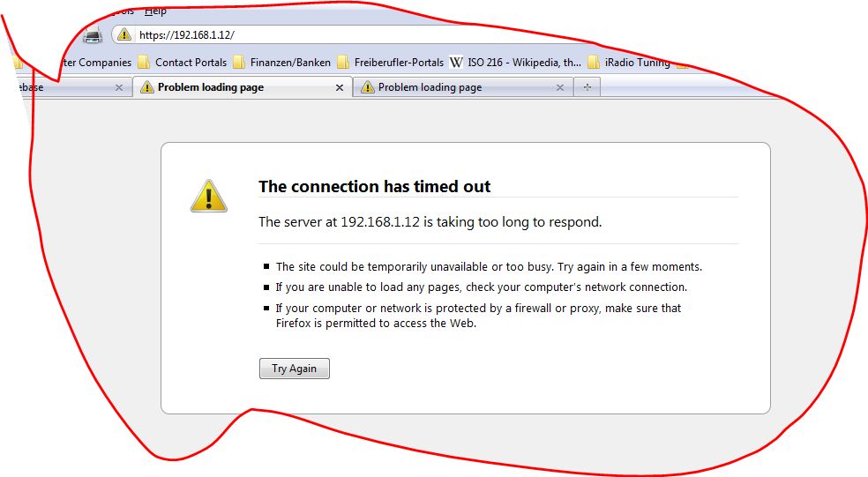868x477 pixels.
Task: Switch to the second Problem loading page tab
Action: [430, 87]
